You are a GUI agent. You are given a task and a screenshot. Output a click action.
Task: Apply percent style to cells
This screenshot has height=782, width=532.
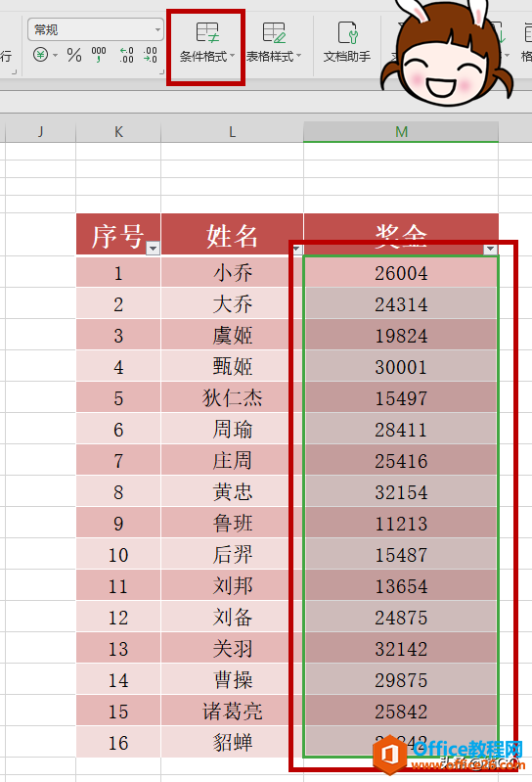pyautogui.click(x=74, y=55)
